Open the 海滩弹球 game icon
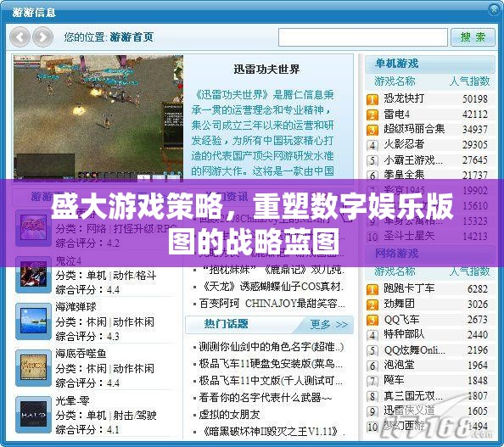Screen dimensions: 504x447 (x=33, y=321)
